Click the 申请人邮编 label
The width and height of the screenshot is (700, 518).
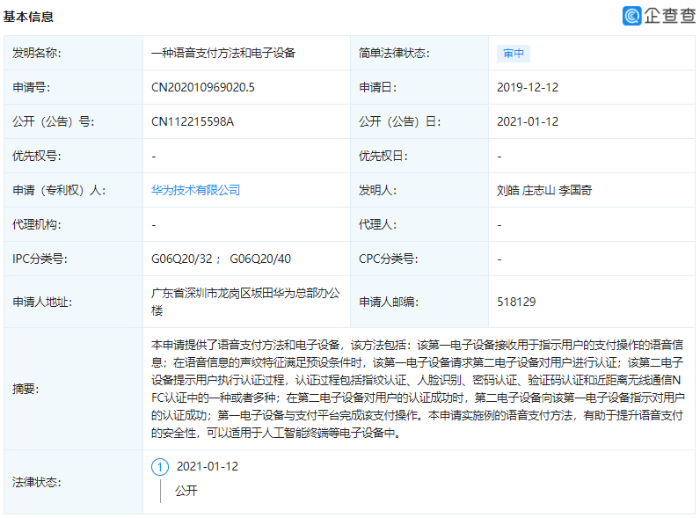389,302
